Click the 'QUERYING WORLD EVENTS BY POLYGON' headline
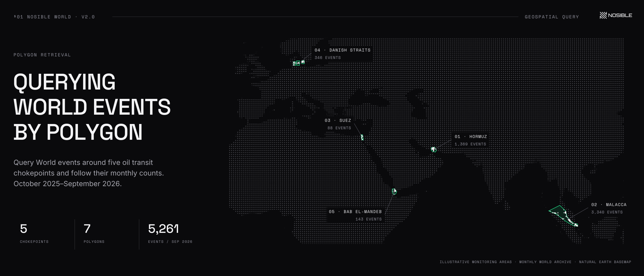The image size is (644, 276). (92, 107)
